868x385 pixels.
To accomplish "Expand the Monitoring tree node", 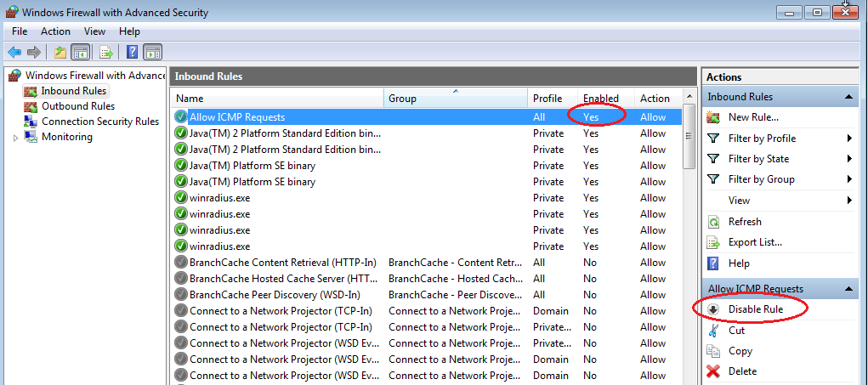I will tap(15, 137).
